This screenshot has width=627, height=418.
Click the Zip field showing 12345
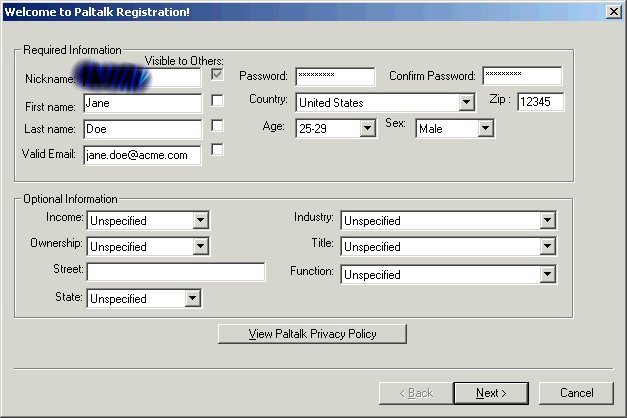pos(541,102)
